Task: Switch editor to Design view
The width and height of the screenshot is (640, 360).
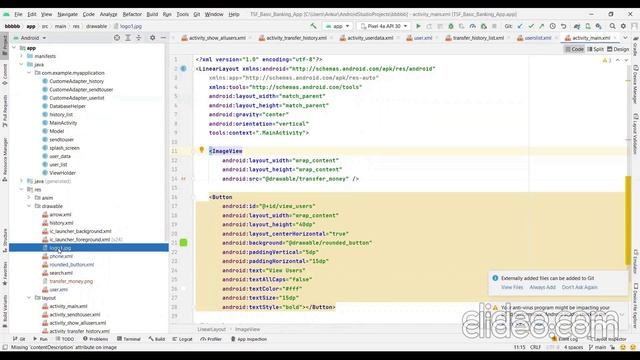Action: click(x=618, y=49)
